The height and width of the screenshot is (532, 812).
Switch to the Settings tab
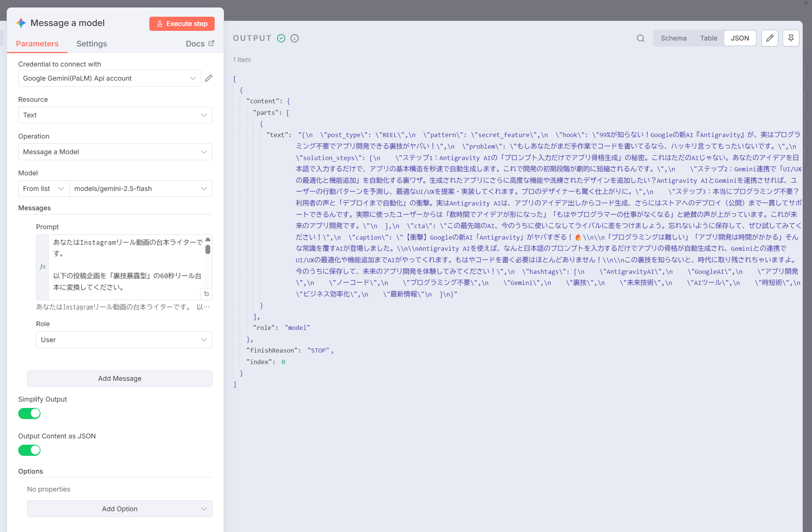(91, 44)
